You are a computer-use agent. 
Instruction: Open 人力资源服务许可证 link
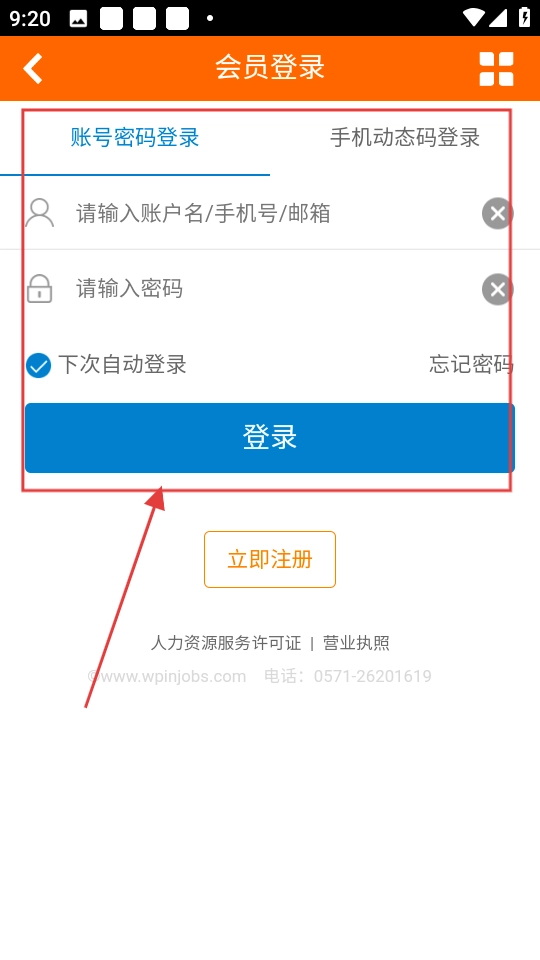pos(226,643)
